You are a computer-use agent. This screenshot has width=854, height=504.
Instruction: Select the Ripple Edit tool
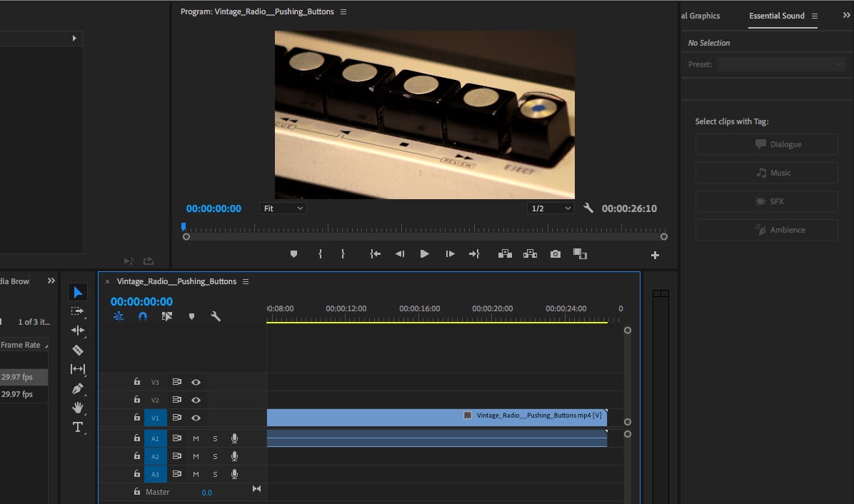[x=77, y=331]
